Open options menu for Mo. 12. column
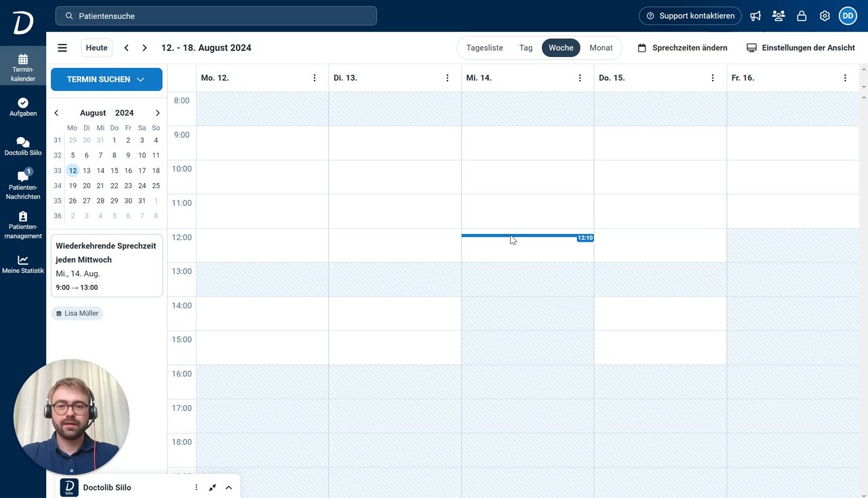 [x=315, y=78]
